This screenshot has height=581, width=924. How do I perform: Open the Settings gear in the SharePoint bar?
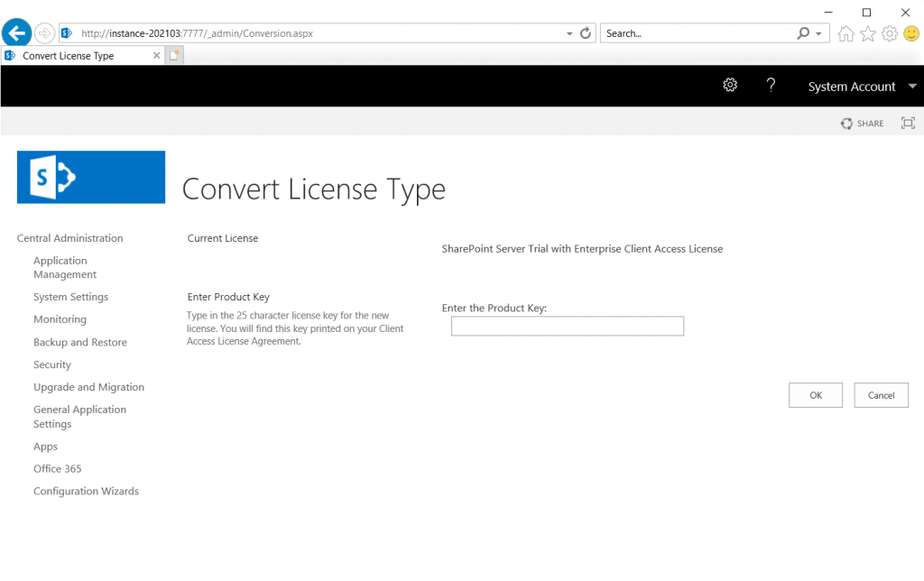click(730, 86)
